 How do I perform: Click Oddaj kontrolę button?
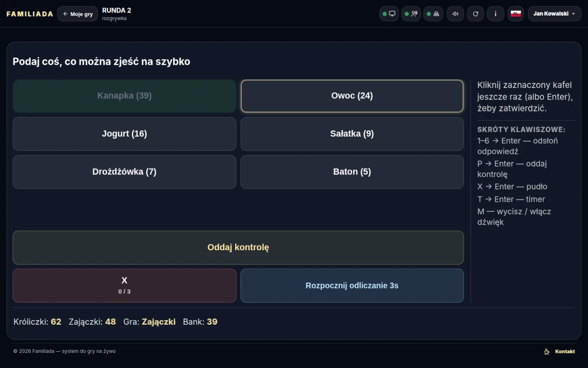(x=238, y=247)
